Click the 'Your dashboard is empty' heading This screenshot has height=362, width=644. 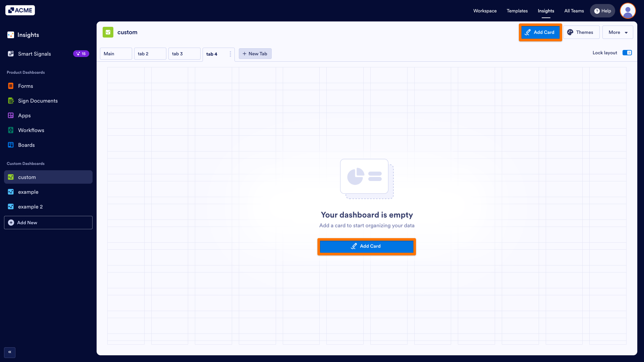(367, 215)
